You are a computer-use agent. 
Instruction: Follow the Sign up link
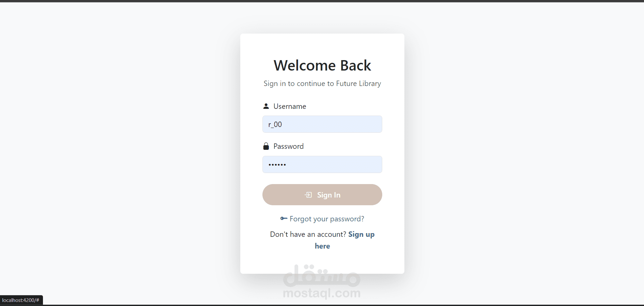[361, 234]
